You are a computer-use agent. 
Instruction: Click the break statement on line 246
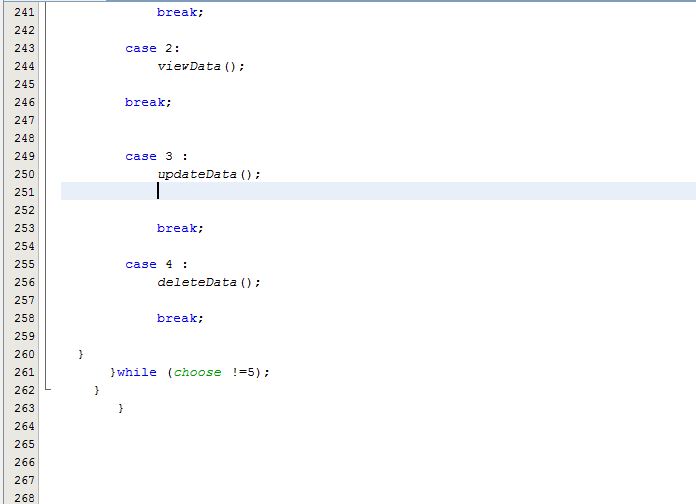[x=148, y=102]
